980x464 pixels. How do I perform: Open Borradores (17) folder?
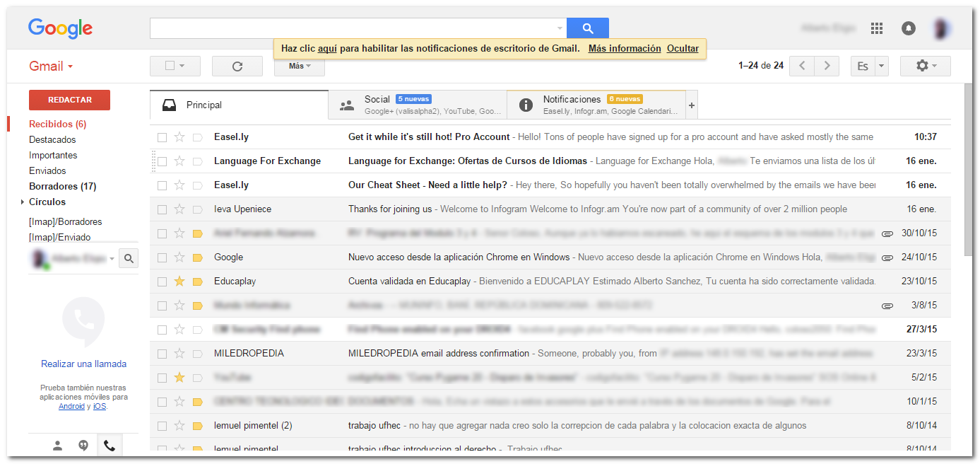click(x=62, y=186)
